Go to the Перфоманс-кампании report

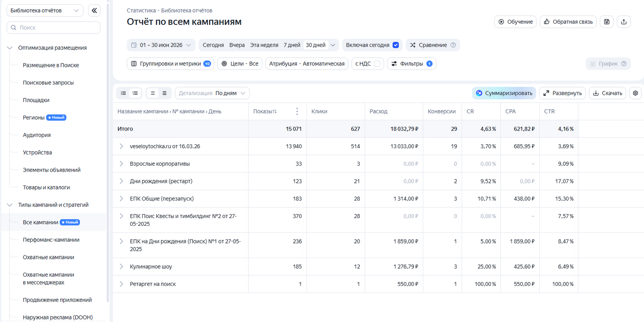[51, 240]
